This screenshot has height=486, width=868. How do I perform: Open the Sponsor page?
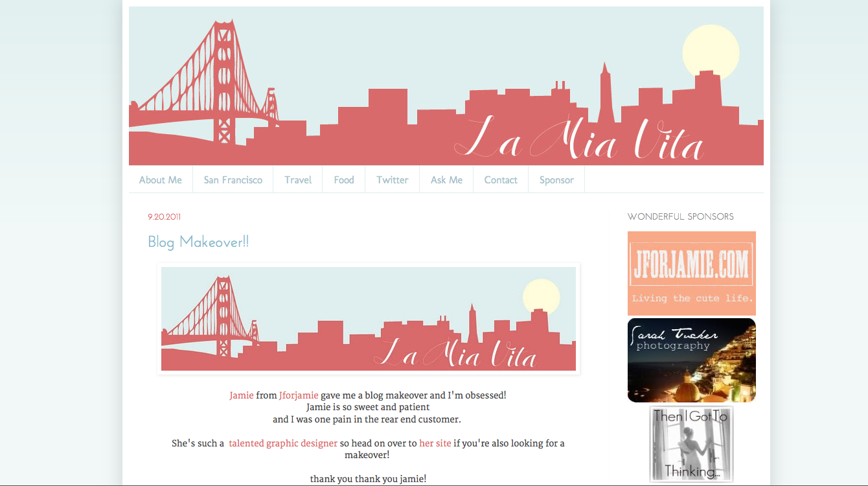pyautogui.click(x=556, y=180)
